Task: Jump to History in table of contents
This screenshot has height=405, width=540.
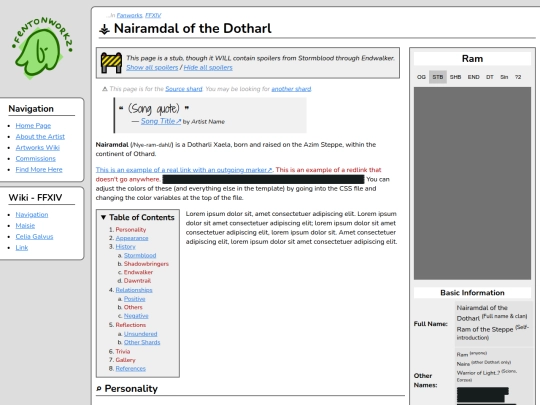Action: coord(125,247)
